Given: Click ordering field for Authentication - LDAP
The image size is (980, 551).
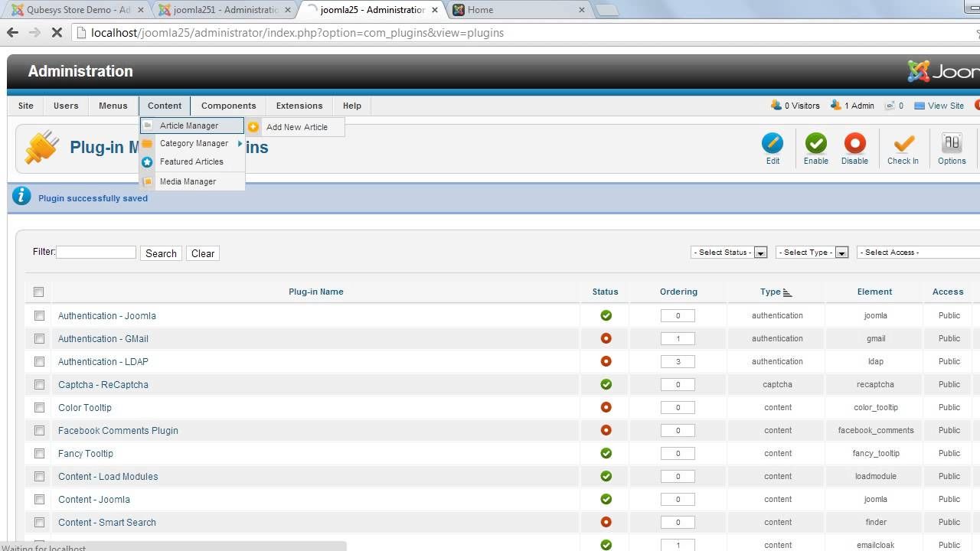Looking at the screenshot, I should coord(678,361).
